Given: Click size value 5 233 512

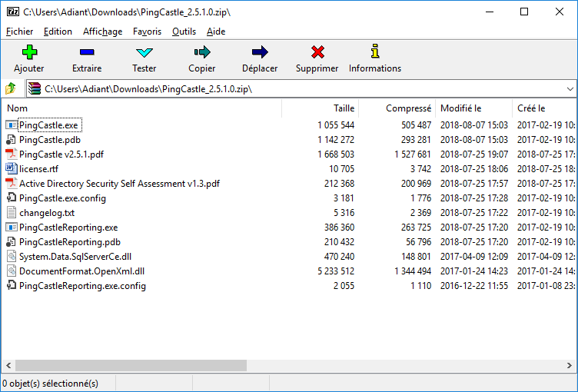Looking at the screenshot, I should click(336, 271).
